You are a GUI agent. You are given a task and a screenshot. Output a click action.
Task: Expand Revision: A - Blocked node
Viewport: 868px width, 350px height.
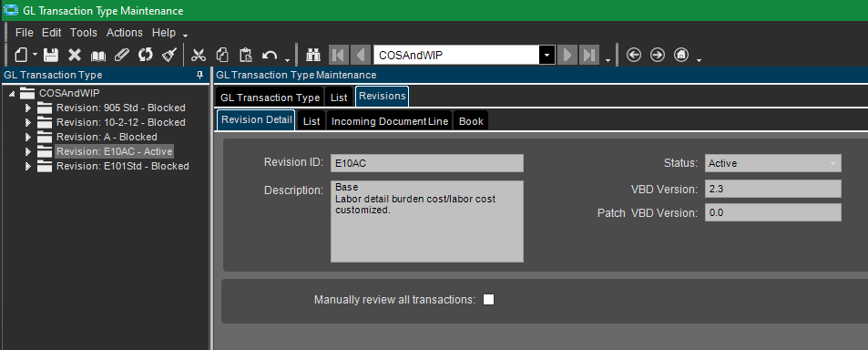click(x=28, y=137)
